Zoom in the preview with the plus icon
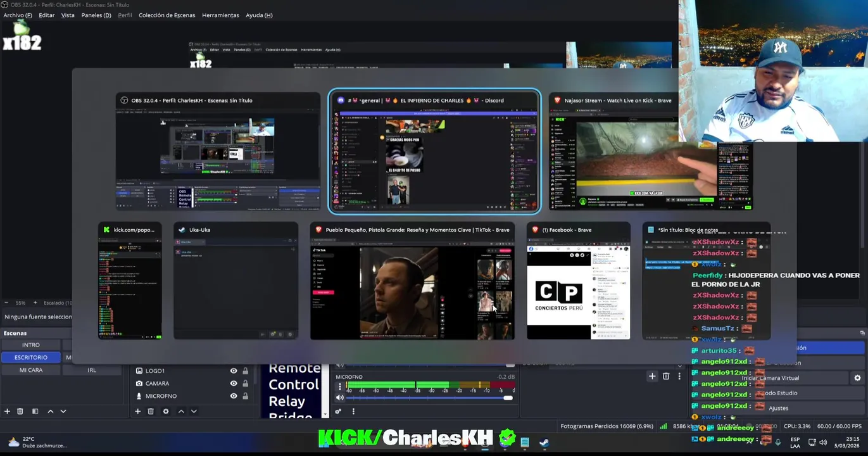Screen dimensions: 868x456 [35, 303]
